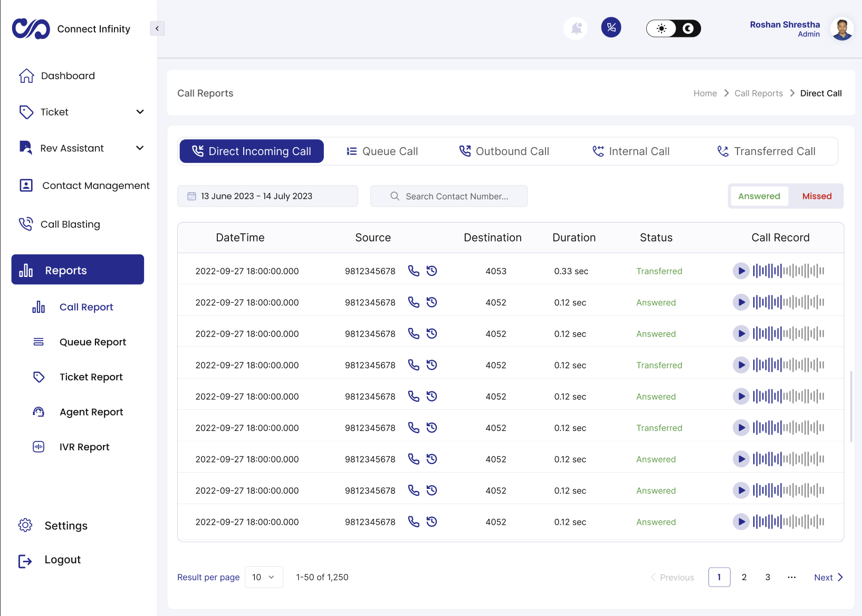Switch to the Outbound Call tab
862x616 pixels.
[504, 151]
